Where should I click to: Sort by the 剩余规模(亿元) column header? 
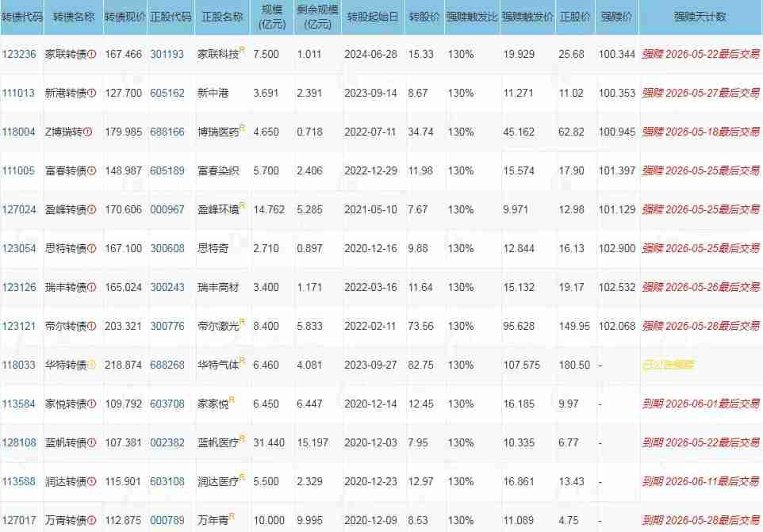(x=317, y=17)
